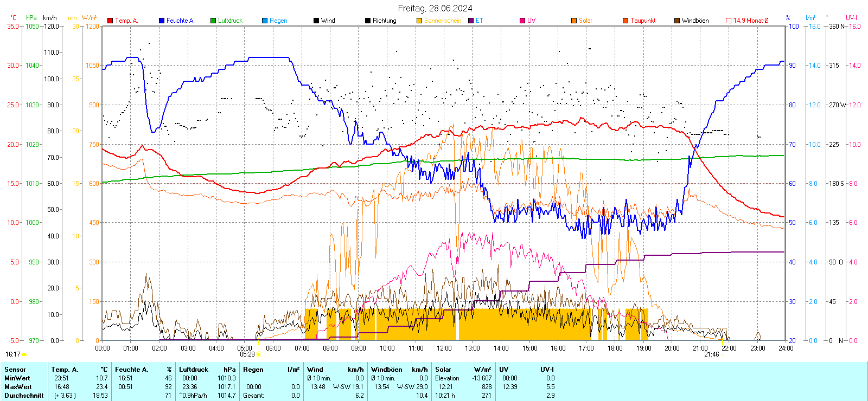Click the chart title Freitag, 28.06.2024
868x401 pixels.
[x=435, y=8]
